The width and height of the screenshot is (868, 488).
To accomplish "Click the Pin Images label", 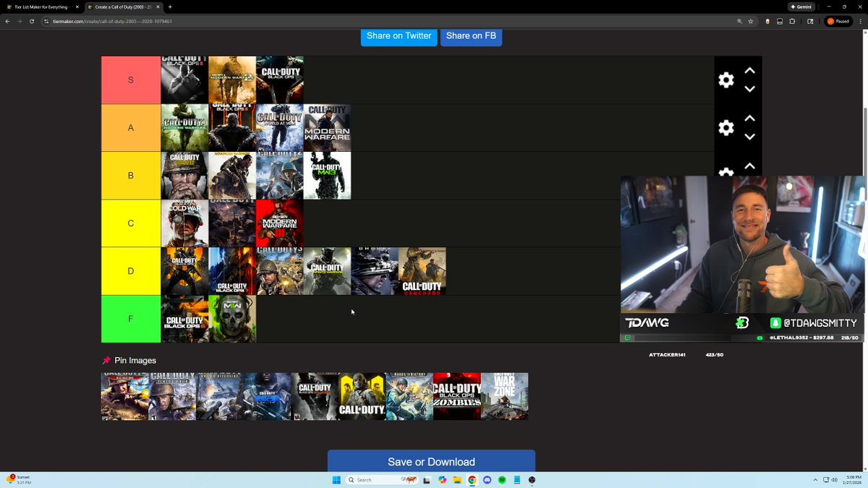I will pyautogui.click(x=135, y=360).
